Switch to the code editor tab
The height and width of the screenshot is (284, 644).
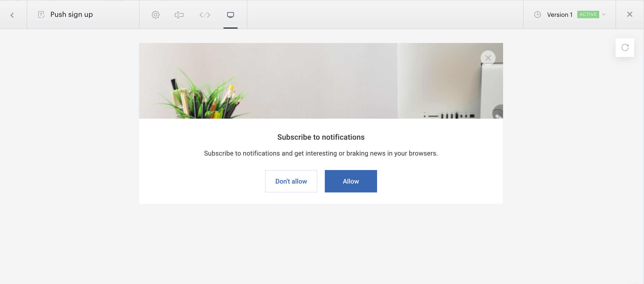[x=205, y=15]
